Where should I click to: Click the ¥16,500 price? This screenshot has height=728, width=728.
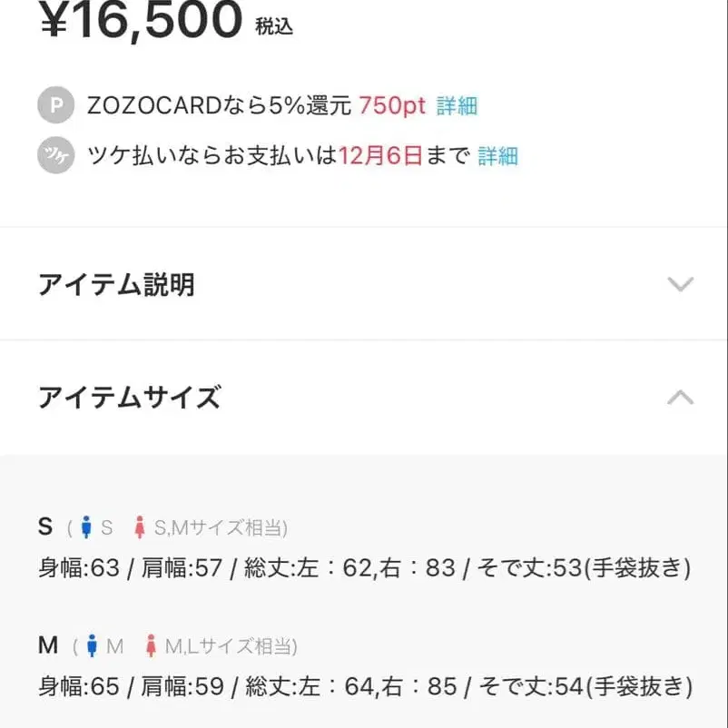pos(141,20)
